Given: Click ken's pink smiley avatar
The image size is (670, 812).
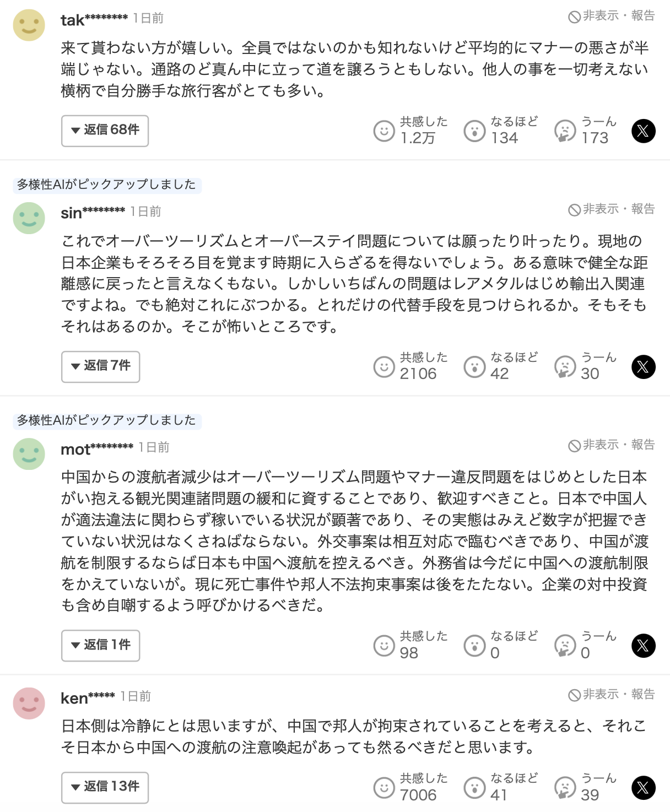Looking at the screenshot, I should point(29,703).
